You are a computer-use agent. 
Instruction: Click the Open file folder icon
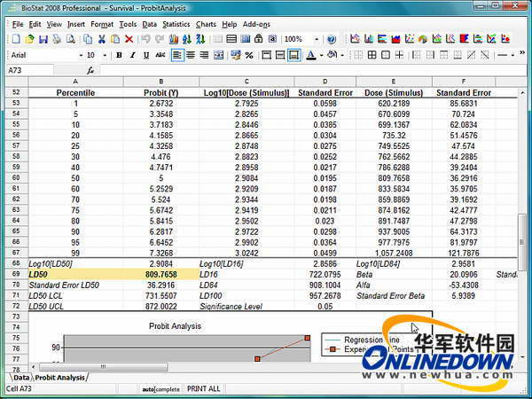click(29, 39)
